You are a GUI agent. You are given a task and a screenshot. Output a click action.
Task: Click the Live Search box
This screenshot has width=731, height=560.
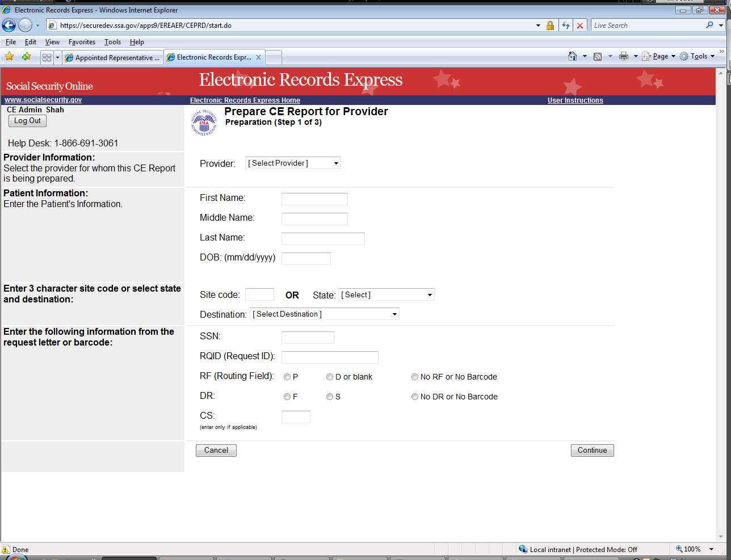pos(647,26)
